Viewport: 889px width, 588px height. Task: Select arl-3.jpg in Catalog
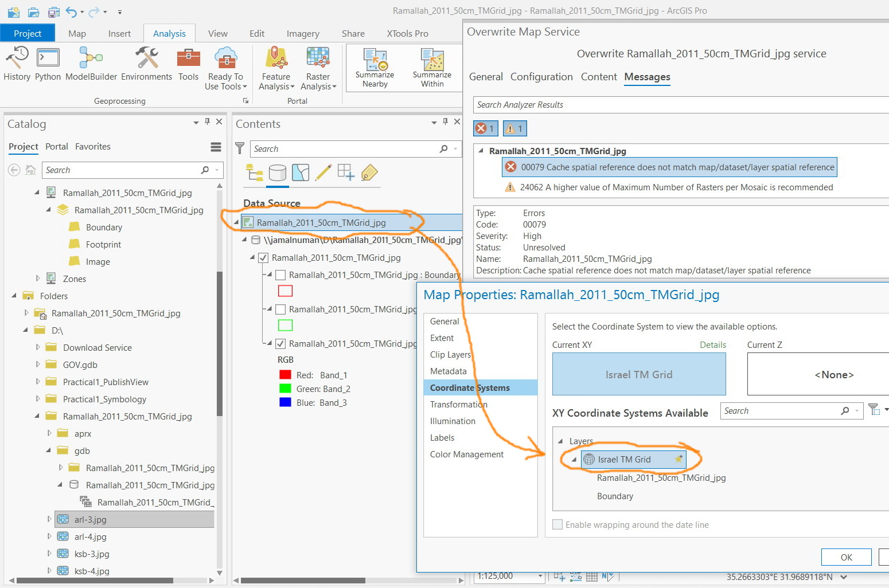tap(134, 520)
